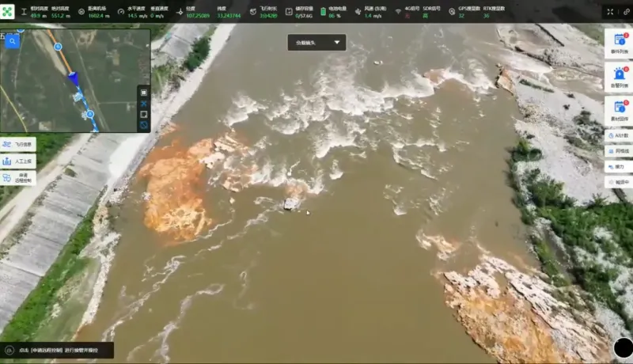Image resolution: width=633 pixels, height=364 pixels.
Task: Click the crossed tools icon in minimap toolbar
Action: (x=144, y=104)
